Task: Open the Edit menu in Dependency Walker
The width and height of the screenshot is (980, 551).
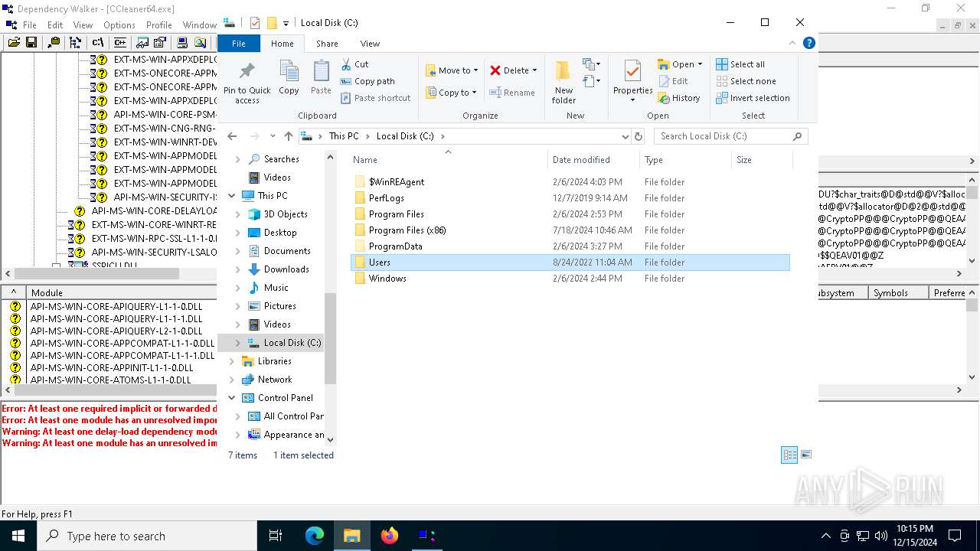Action: 55,25
